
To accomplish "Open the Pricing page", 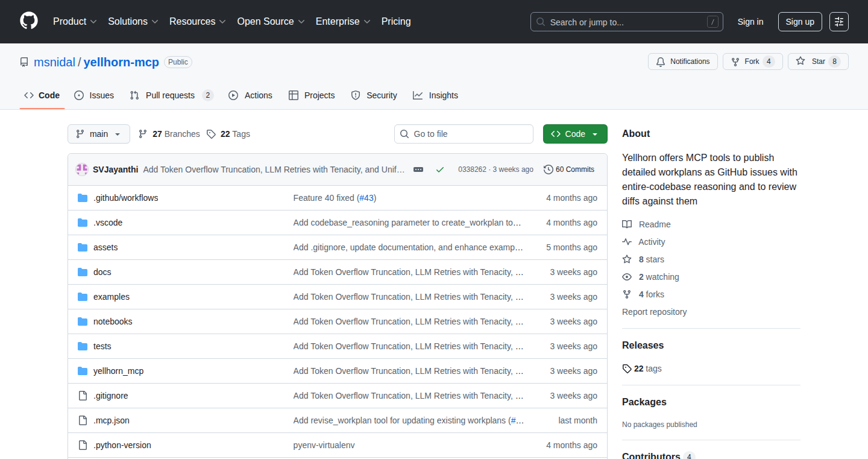I will 396,21.
